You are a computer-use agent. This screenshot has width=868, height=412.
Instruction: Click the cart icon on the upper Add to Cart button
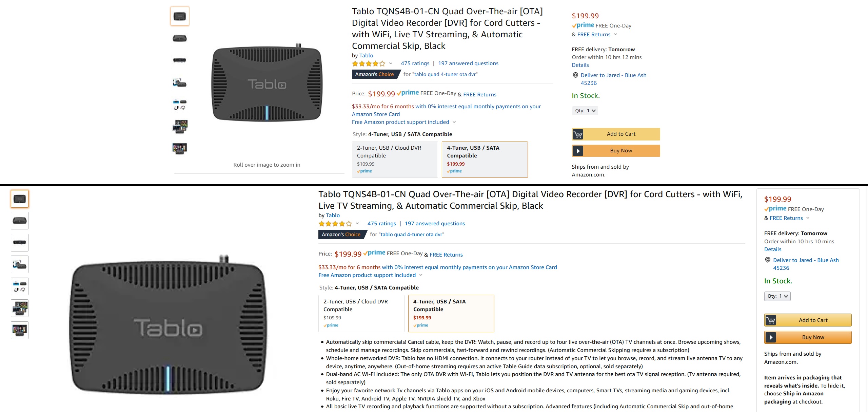pyautogui.click(x=578, y=134)
